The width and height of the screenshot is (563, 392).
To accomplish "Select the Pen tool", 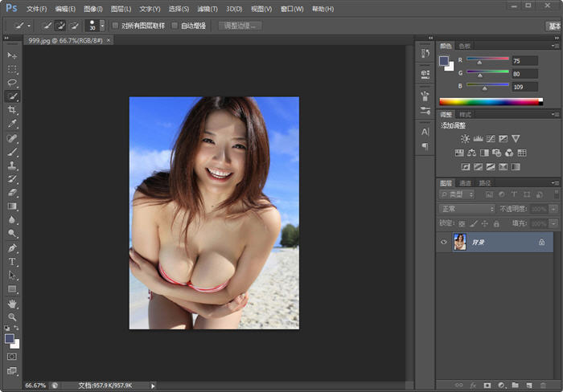I will (12, 248).
